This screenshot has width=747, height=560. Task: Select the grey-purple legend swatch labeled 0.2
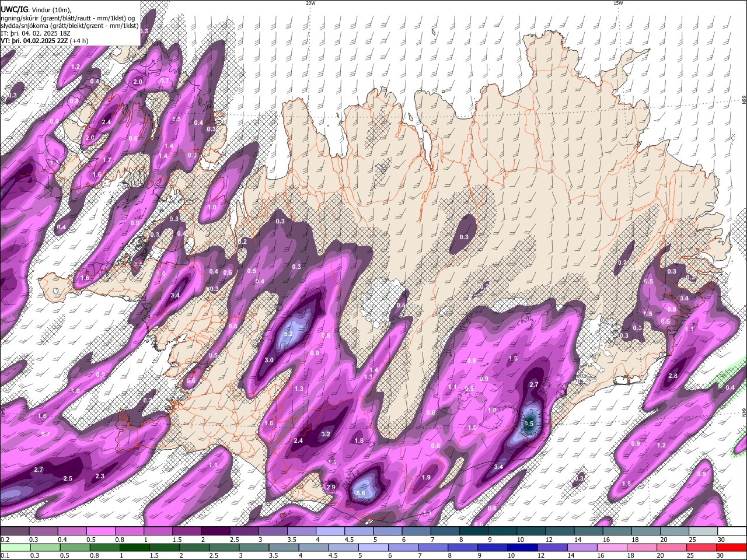click(15, 531)
